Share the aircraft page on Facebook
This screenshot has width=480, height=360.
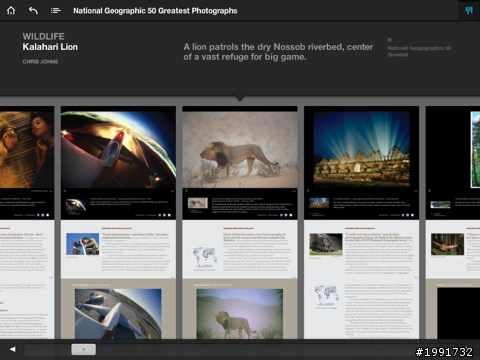tap(159, 215)
